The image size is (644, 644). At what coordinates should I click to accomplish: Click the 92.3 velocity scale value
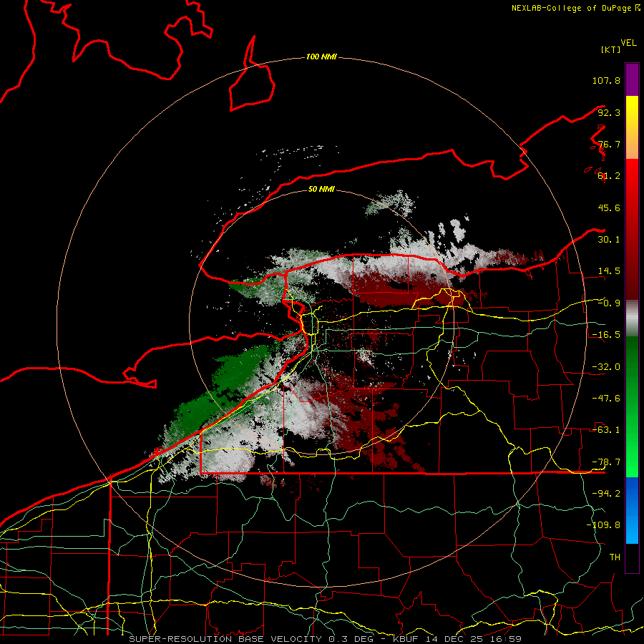click(x=609, y=112)
